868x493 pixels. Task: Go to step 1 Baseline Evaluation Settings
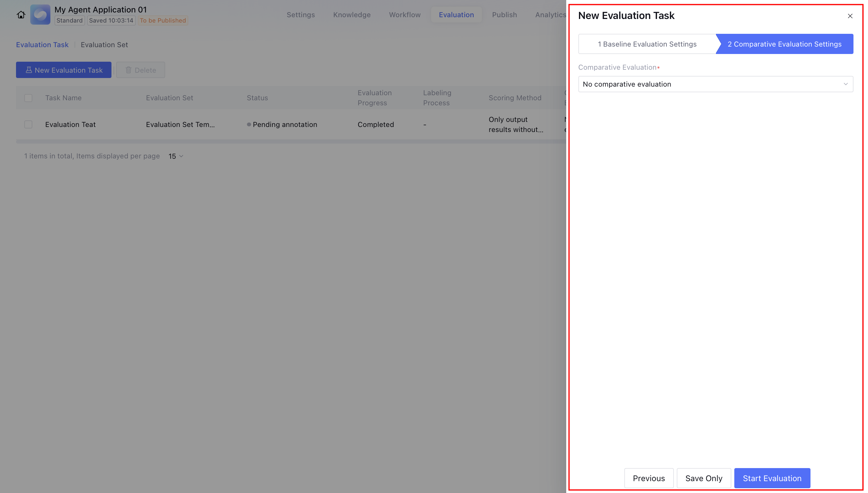pos(647,44)
